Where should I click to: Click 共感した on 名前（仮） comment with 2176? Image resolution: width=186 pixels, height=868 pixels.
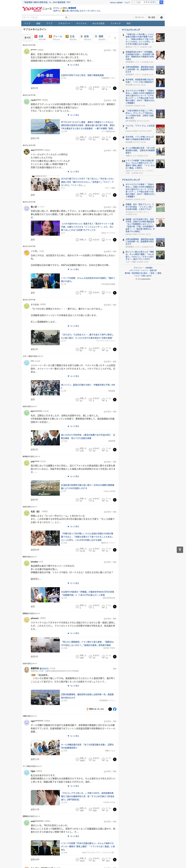pos(81,550)
